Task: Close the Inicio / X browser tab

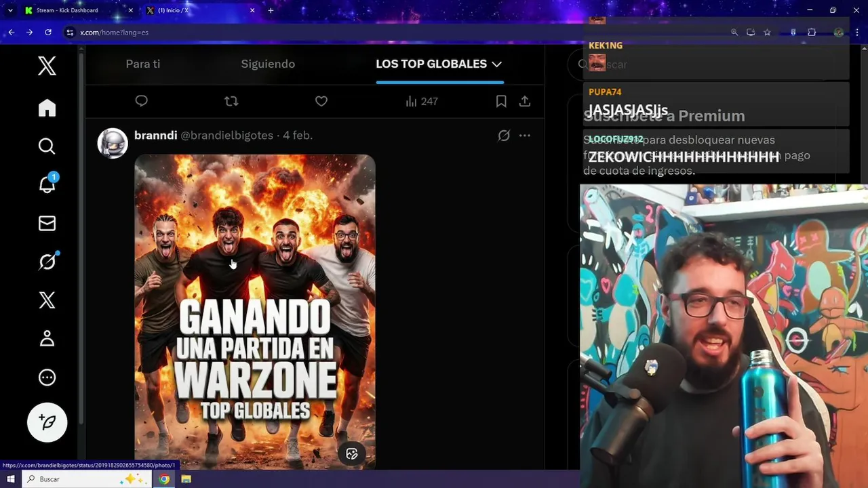Action: point(252,10)
